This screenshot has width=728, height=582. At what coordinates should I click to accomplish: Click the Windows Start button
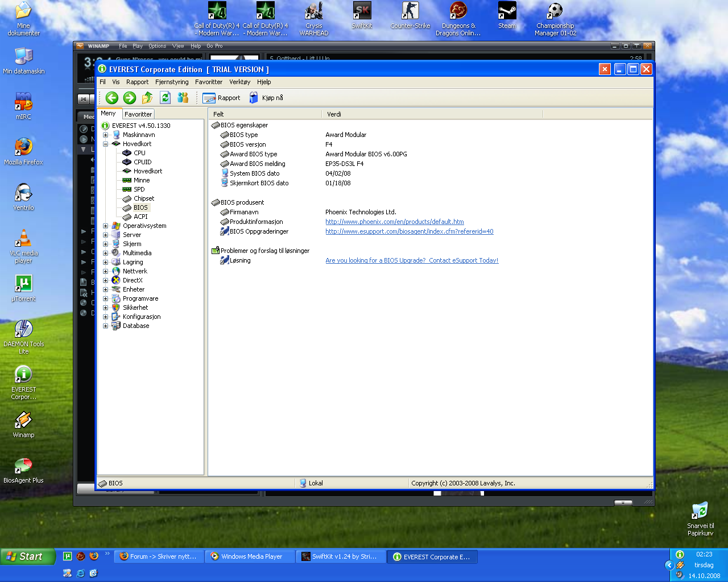click(28, 556)
